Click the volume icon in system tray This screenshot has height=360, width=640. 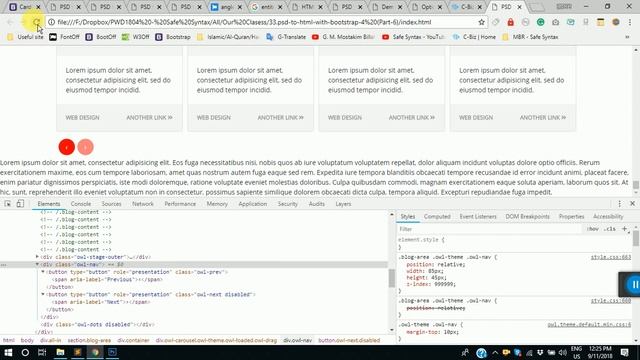pos(562,353)
